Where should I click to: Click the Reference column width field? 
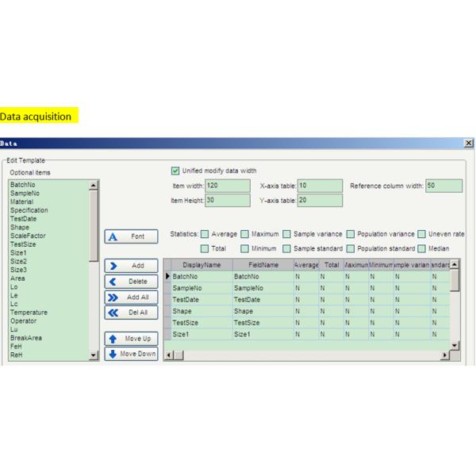443,185
